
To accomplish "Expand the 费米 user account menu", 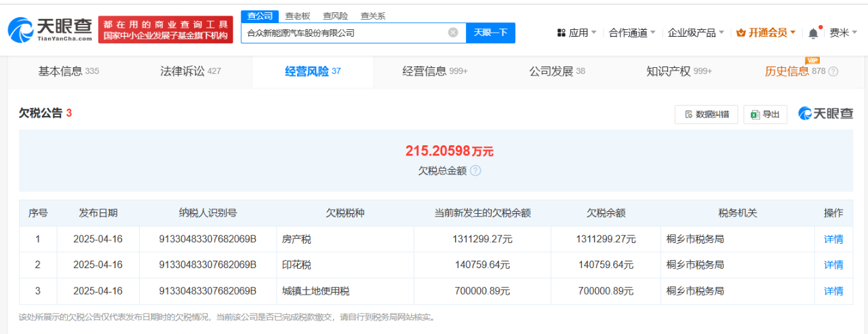I will tap(843, 33).
